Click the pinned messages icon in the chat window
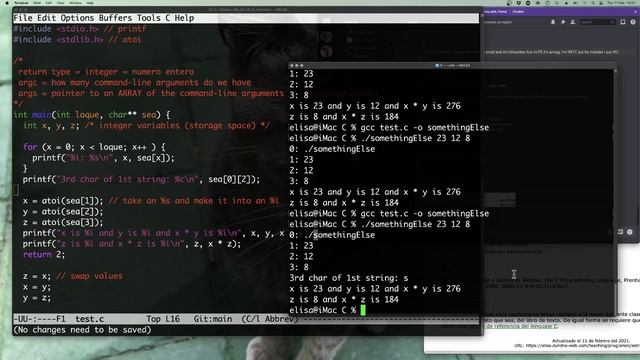The image size is (640, 360). [x=563, y=22]
